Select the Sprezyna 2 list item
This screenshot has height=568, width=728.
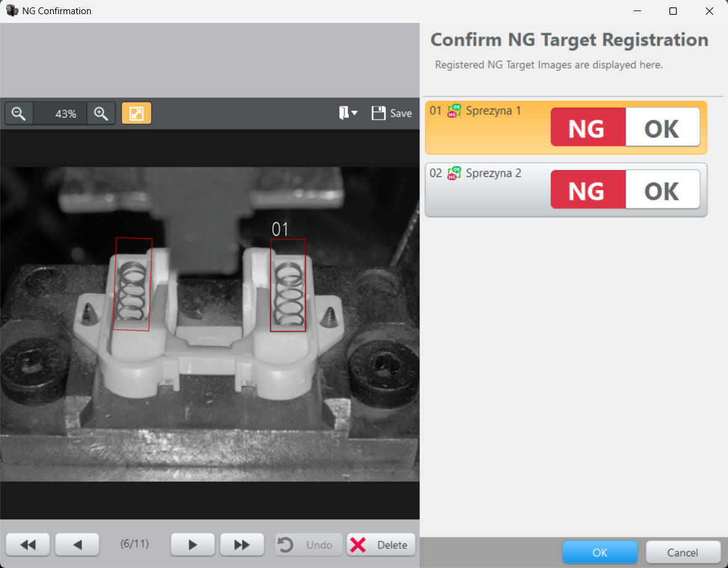click(x=487, y=190)
